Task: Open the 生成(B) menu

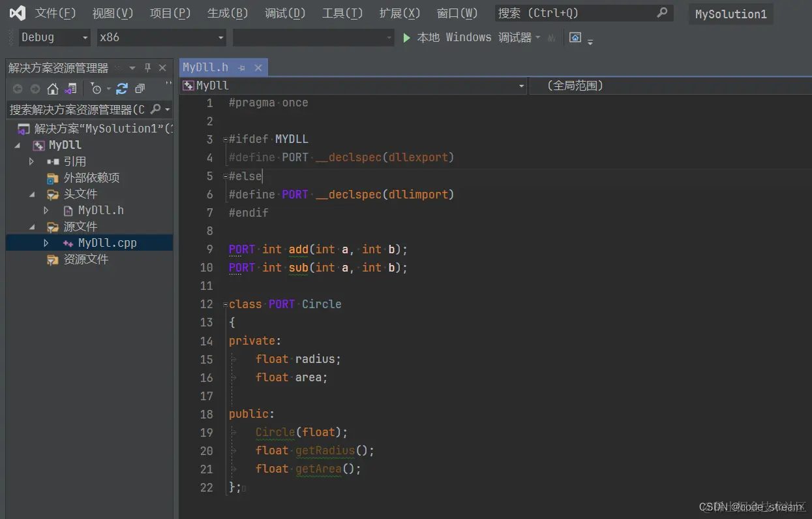Action: pyautogui.click(x=228, y=13)
